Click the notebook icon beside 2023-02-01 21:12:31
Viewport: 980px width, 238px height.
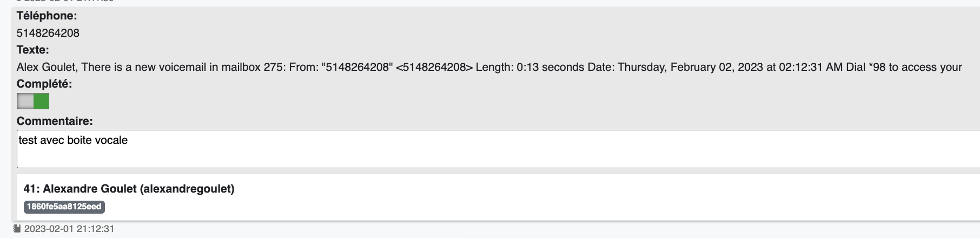pos(17,229)
